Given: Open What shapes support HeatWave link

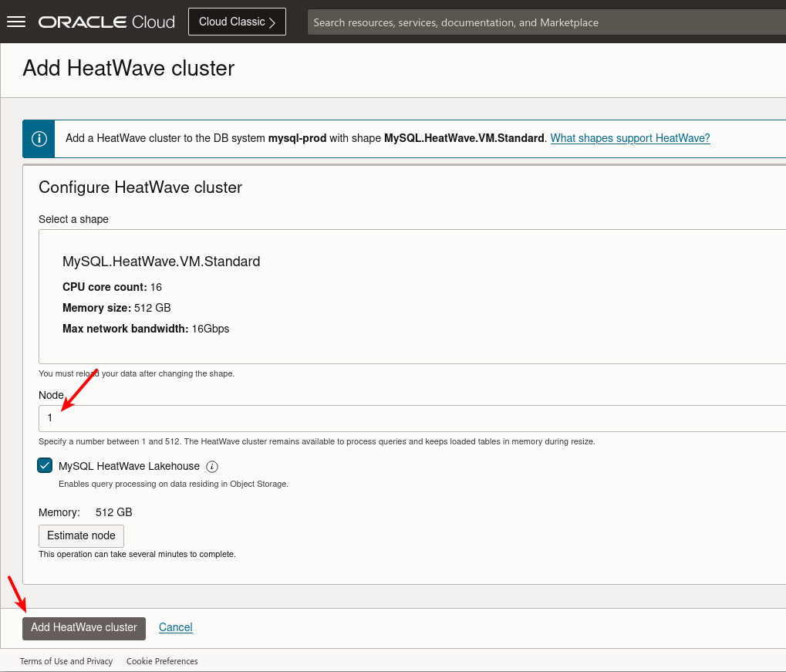Looking at the screenshot, I should tap(630, 138).
